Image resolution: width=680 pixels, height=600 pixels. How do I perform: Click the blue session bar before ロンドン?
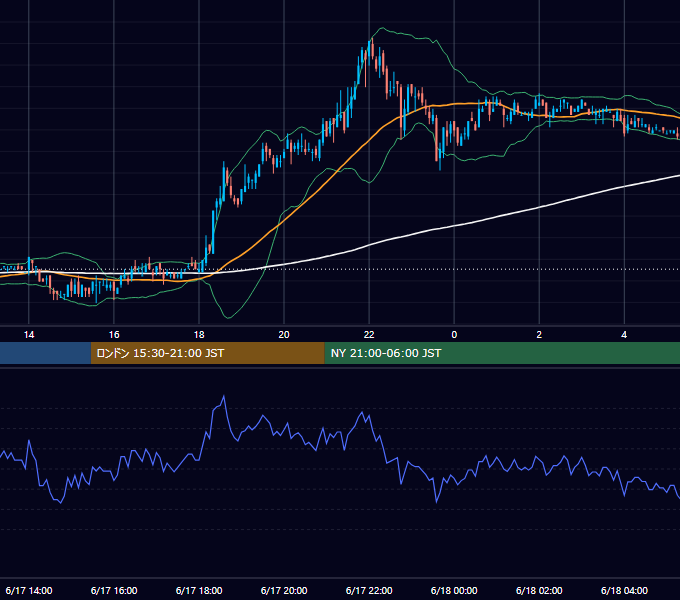click(x=45, y=353)
